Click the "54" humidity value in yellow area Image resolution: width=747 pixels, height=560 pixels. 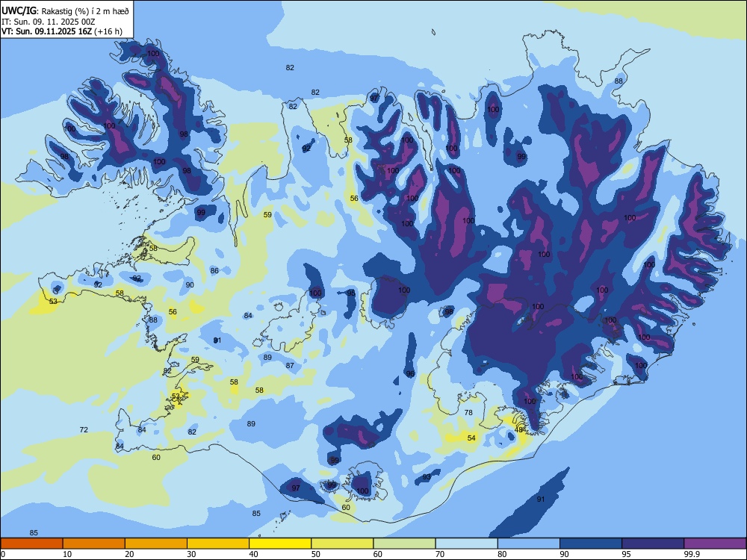[x=471, y=438]
